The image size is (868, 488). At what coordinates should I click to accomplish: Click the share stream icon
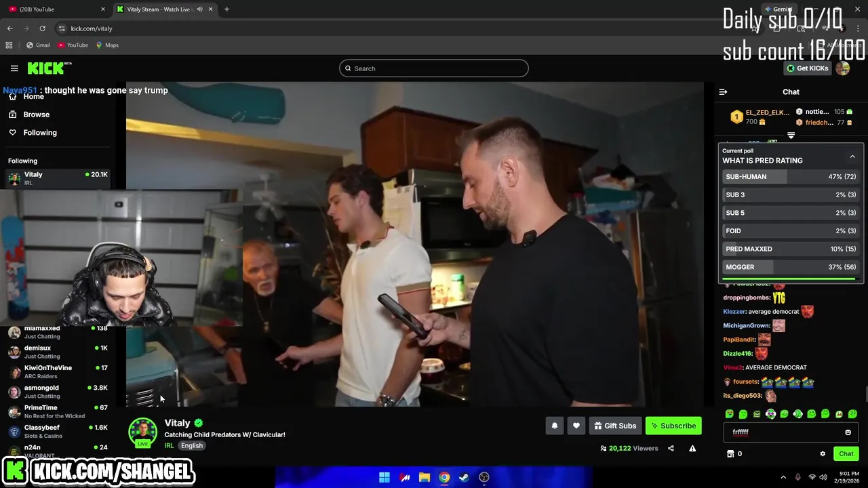pyautogui.click(x=671, y=448)
